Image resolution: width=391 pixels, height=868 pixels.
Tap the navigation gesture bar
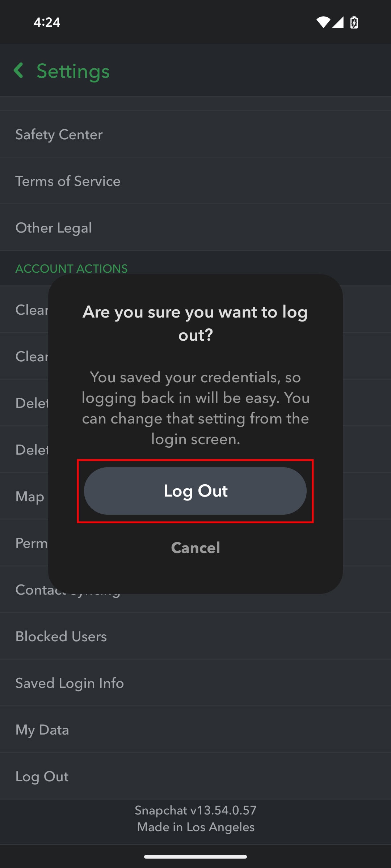[x=195, y=856]
